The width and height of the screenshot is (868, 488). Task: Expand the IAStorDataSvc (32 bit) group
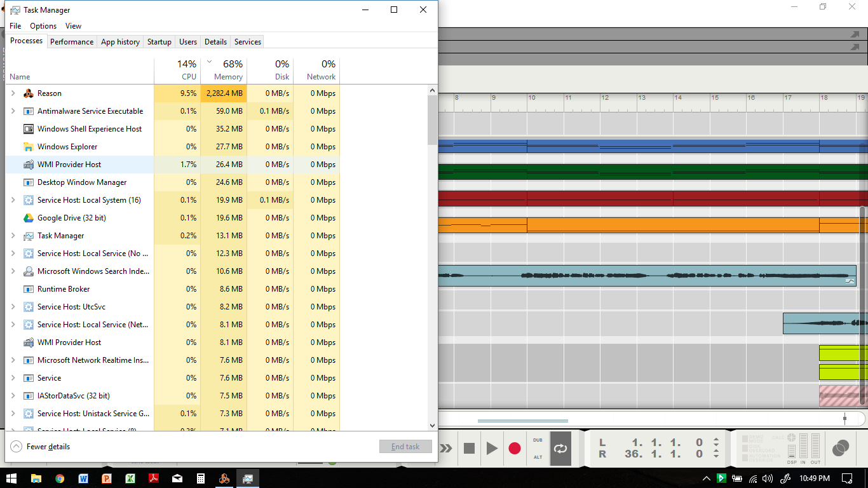point(13,396)
